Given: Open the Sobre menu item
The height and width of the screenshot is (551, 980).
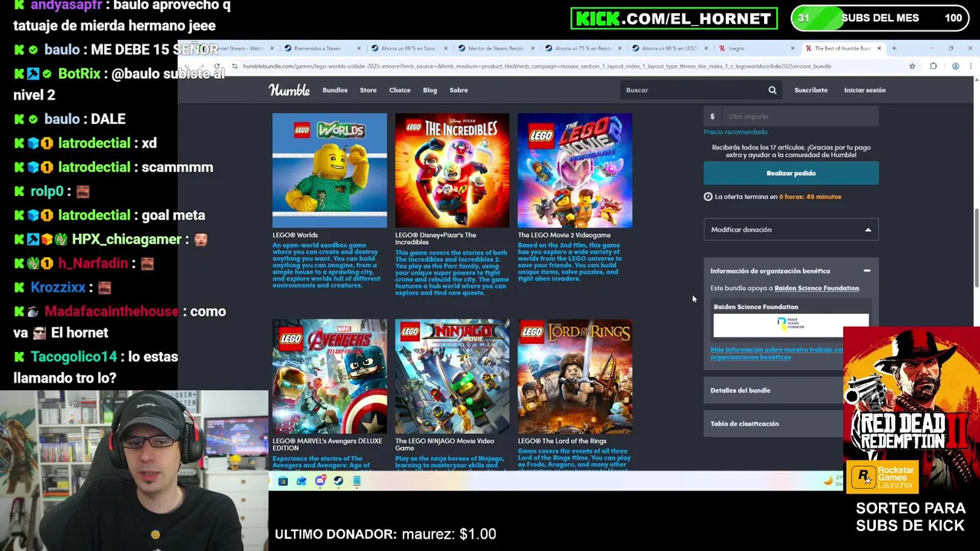Looking at the screenshot, I should click(459, 90).
